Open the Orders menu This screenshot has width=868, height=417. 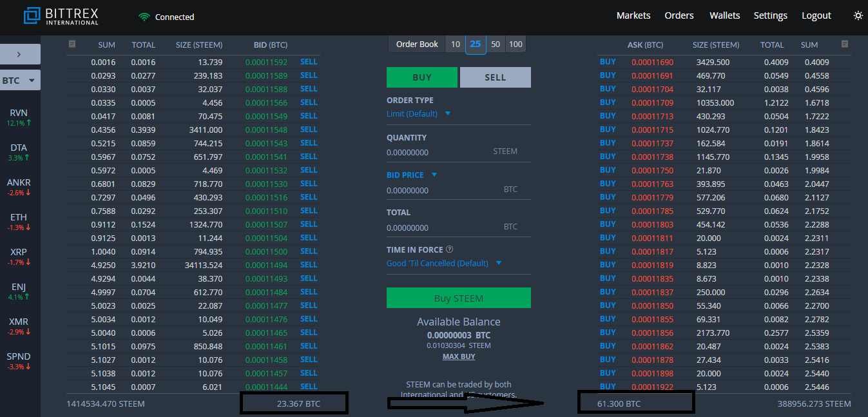[679, 15]
